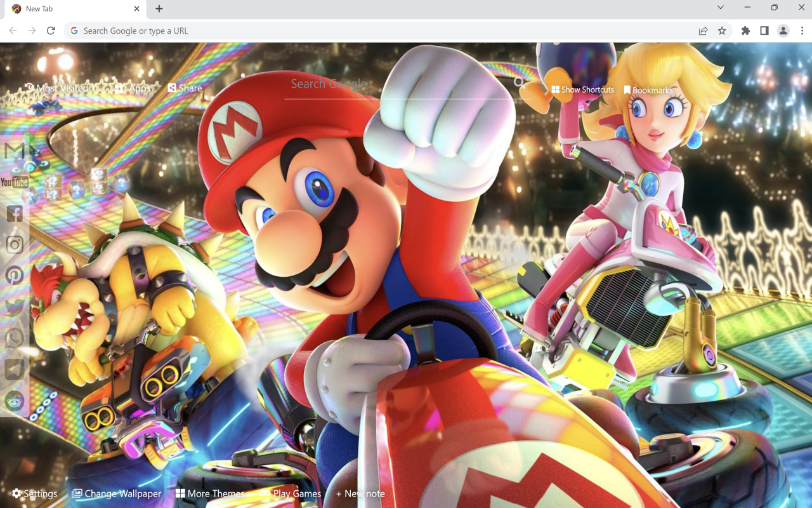The height and width of the screenshot is (508, 812).
Task: Open the Bookmarks link
Action: tap(648, 90)
